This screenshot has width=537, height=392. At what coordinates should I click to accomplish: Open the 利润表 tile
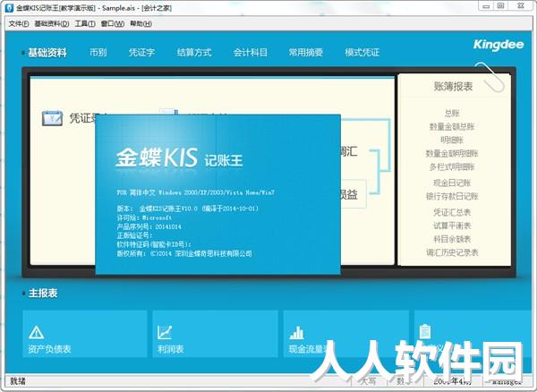(x=215, y=334)
